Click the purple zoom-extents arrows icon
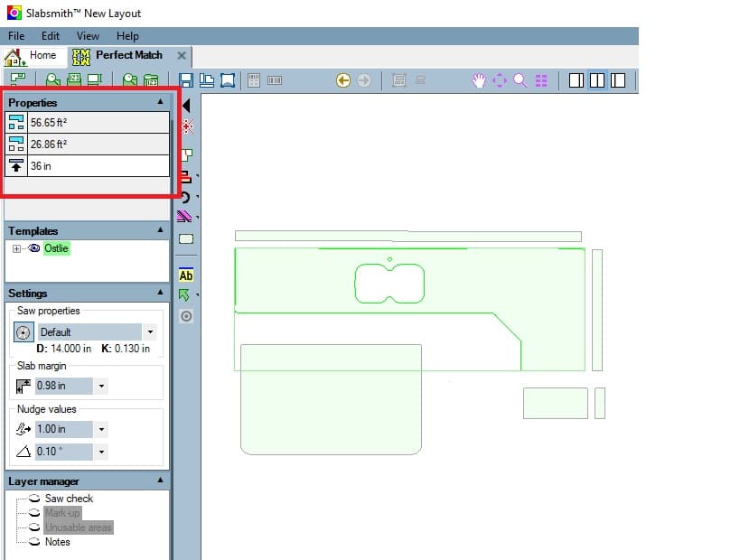This screenshot has width=740, height=560. click(x=500, y=80)
